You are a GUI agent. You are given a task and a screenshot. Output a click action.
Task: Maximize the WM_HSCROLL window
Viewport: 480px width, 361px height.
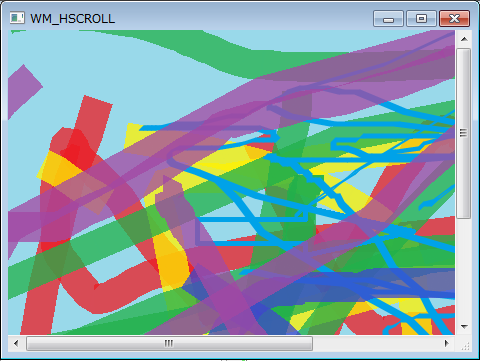click(x=421, y=18)
